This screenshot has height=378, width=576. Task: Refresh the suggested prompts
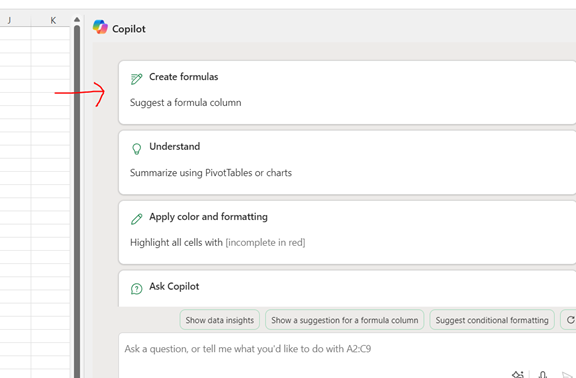569,320
